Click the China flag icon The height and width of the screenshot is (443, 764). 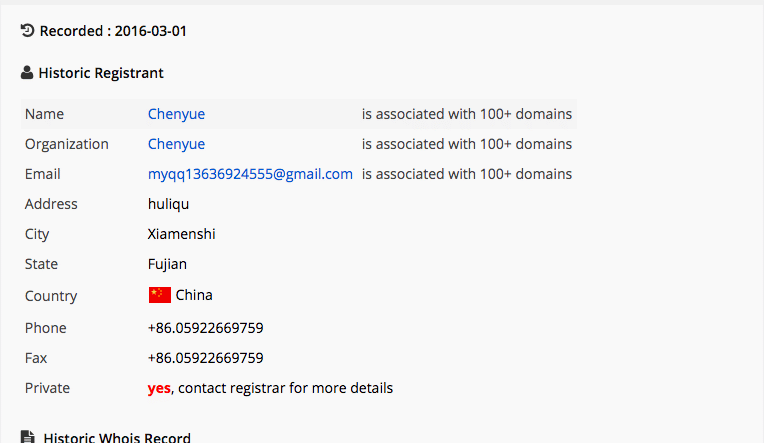[x=160, y=295]
